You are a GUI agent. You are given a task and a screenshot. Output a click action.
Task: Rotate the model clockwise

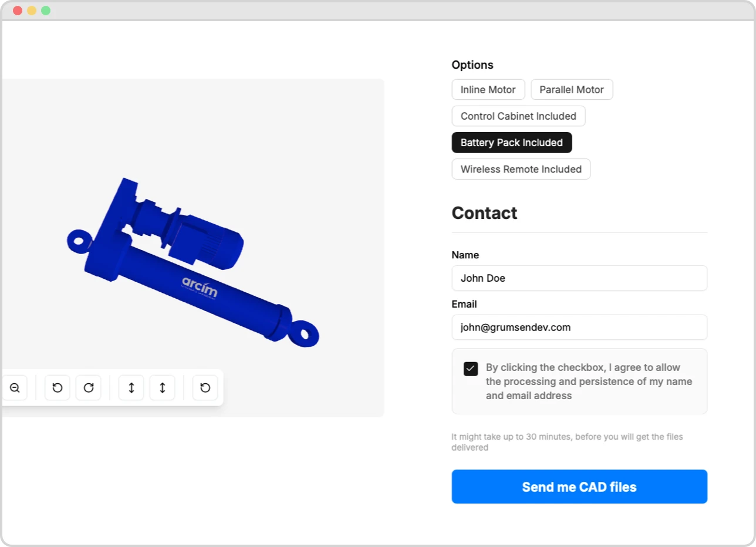[89, 388]
